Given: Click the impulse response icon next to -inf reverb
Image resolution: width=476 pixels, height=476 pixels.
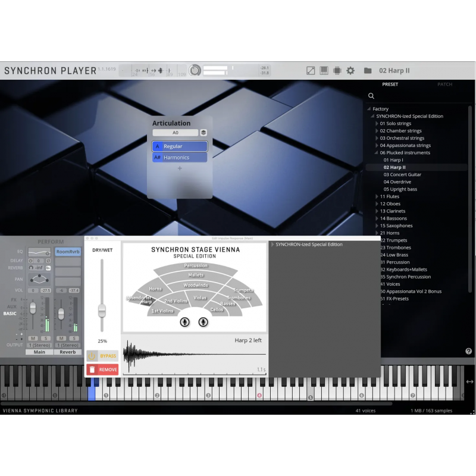Looking at the screenshot, I should click(47, 267).
